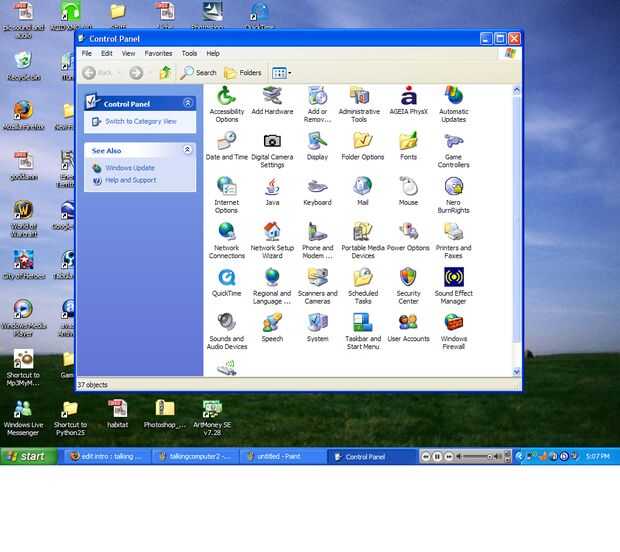Screen dimensions: 620x552
Task: Open Power Options
Action: click(408, 237)
